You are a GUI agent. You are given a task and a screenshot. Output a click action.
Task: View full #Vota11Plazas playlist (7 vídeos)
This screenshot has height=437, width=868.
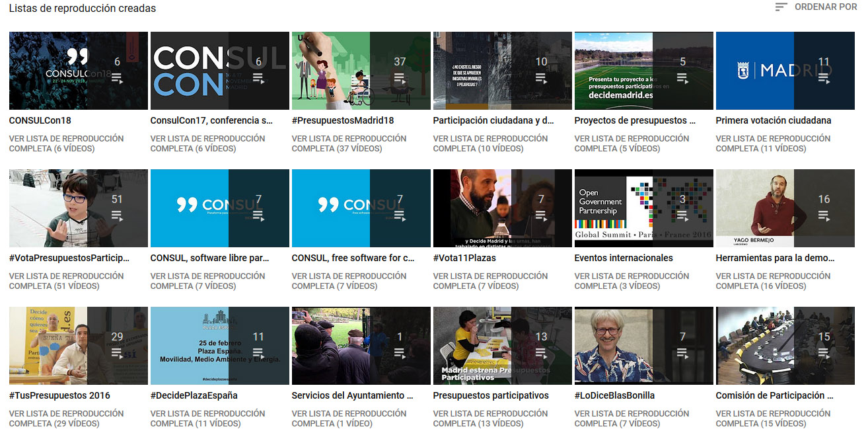pyautogui.click(x=490, y=281)
